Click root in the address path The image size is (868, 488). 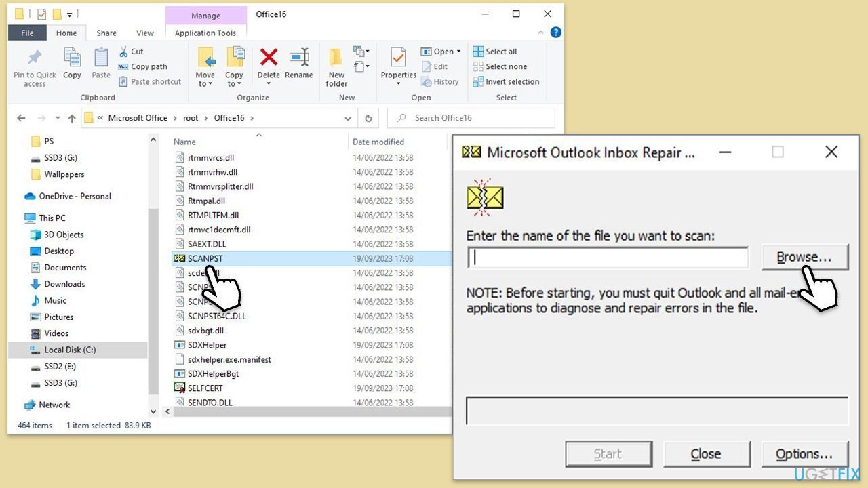191,118
